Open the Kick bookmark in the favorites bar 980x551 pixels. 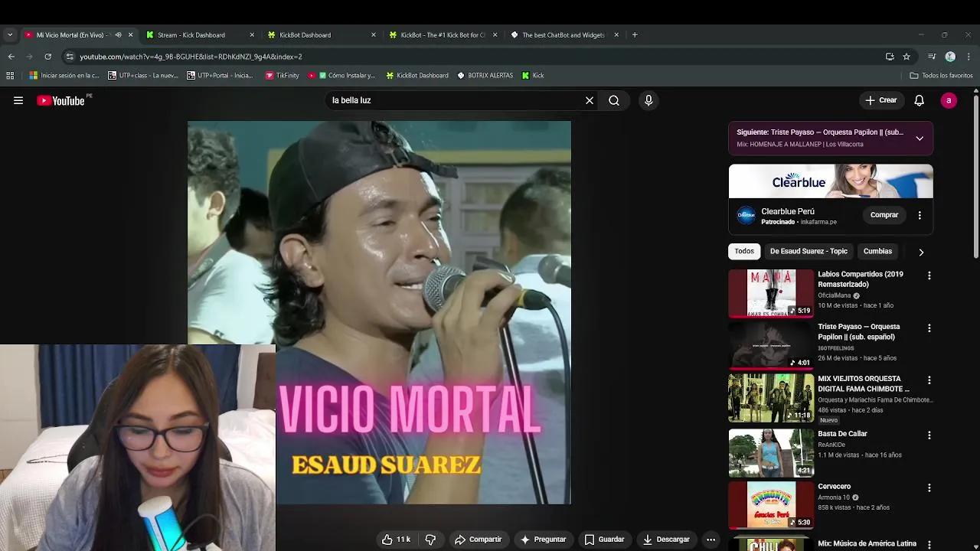click(532, 75)
